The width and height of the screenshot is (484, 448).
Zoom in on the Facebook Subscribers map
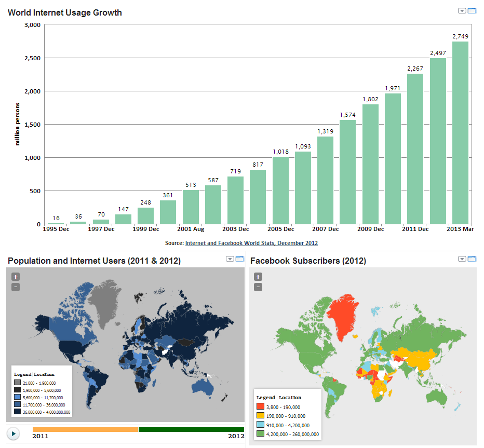[258, 277]
